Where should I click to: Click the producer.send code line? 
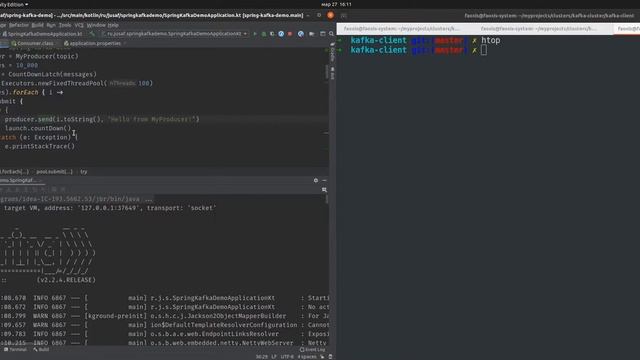pos(102,119)
